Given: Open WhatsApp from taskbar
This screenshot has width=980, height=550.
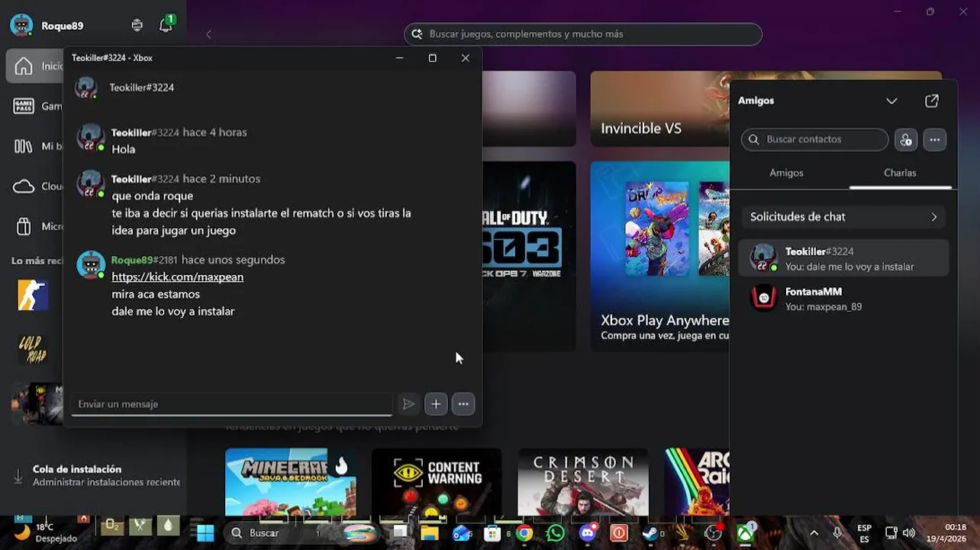Looking at the screenshot, I should click(x=556, y=532).
